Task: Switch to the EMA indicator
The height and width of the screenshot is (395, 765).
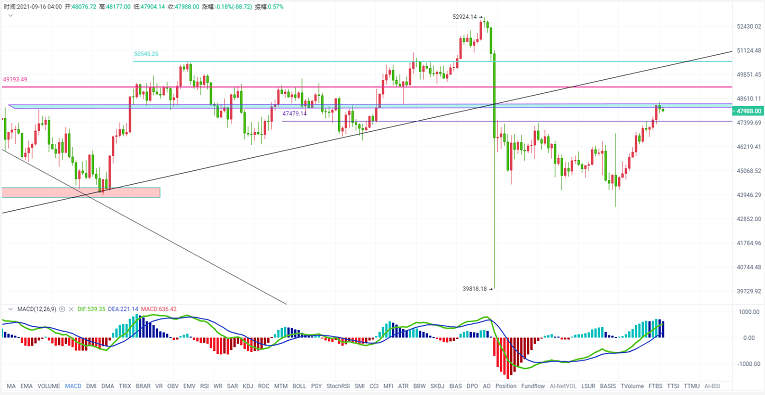Action: click(x=27, y=386)
